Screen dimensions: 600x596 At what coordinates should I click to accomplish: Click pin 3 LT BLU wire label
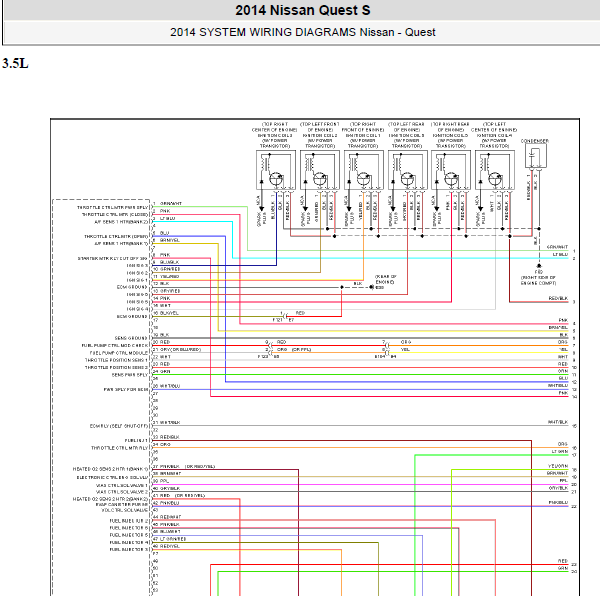click(x=168, y=218)
